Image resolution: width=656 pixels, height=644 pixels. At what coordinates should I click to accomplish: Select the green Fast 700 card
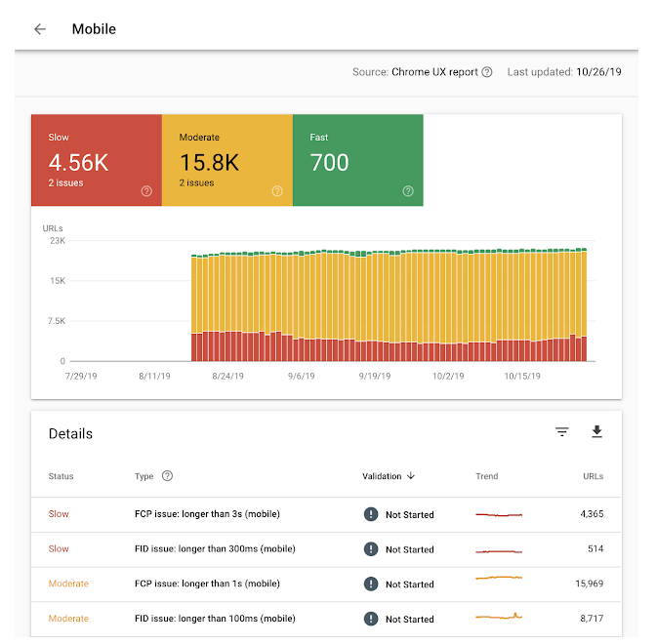(x=358, y=160)
